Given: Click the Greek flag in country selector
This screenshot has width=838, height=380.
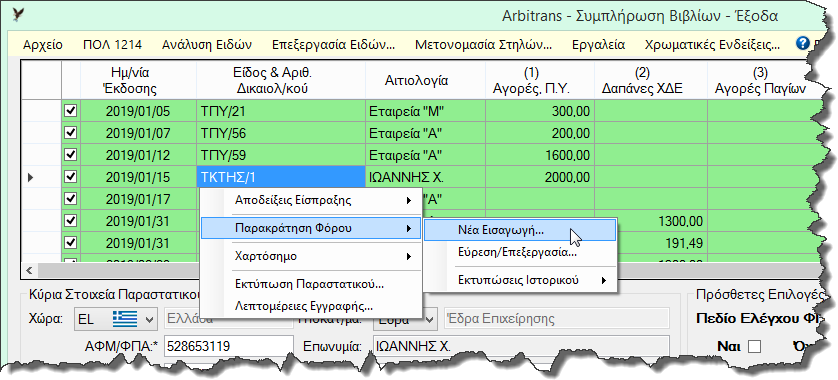Looking at the screenshot, I should pos(125,319).
